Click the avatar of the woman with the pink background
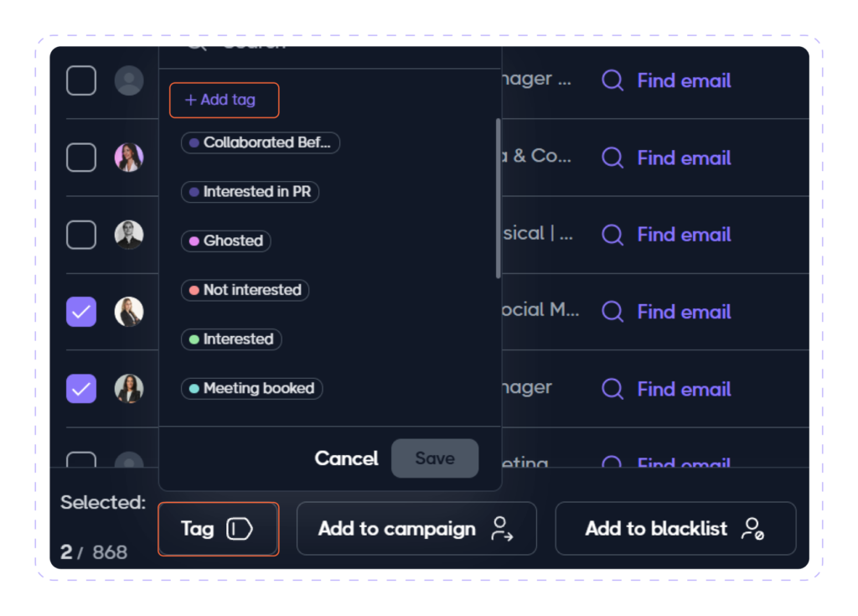The height and width of the screenshot is (616, 858). tap(129, 158)
